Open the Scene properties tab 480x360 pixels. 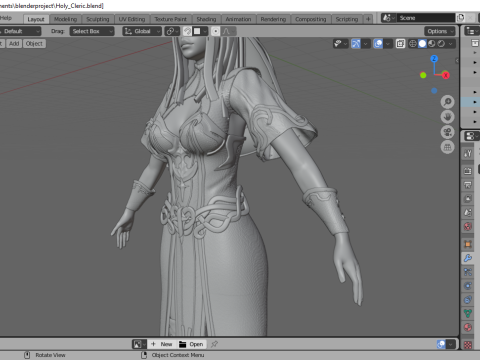(468, 213)
